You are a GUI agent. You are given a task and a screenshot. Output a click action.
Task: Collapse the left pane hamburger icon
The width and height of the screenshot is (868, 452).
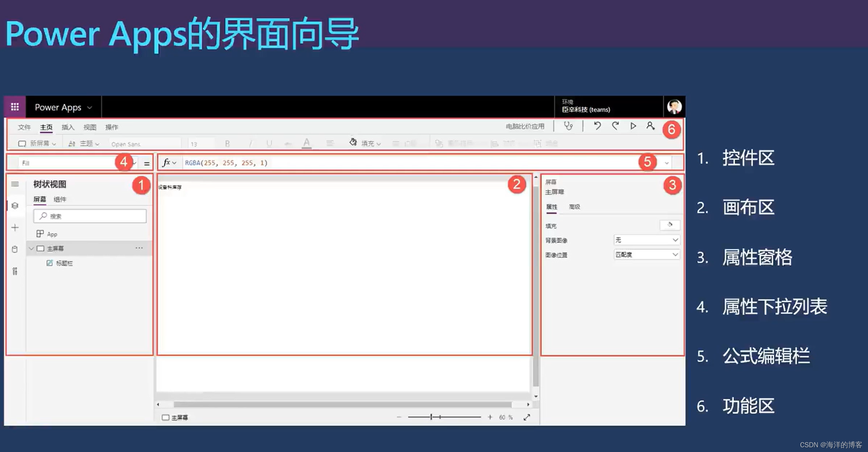point(15,184)
